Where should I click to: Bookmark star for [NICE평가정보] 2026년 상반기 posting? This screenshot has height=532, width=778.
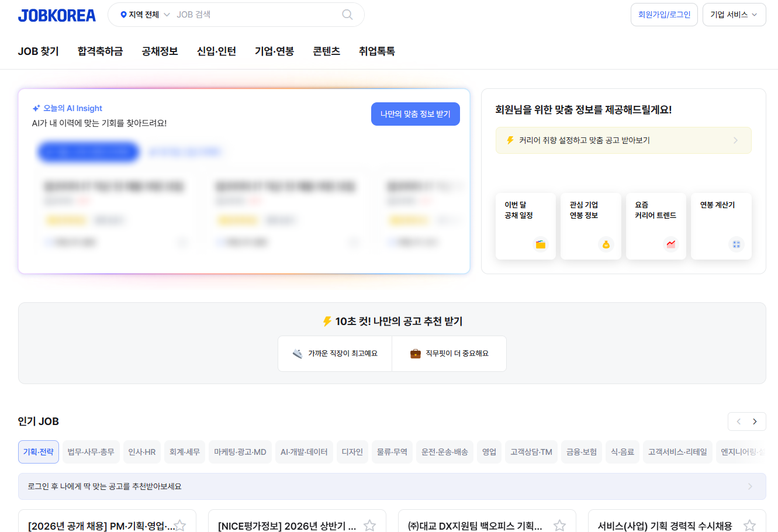coord(369,526)
